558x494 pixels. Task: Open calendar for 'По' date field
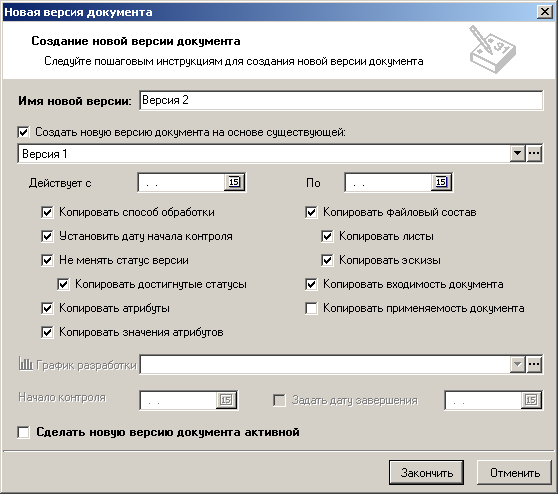pos(441,183)
